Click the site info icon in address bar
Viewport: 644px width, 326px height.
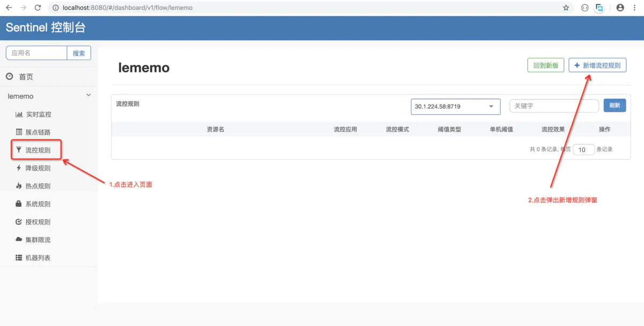[56, 8]
